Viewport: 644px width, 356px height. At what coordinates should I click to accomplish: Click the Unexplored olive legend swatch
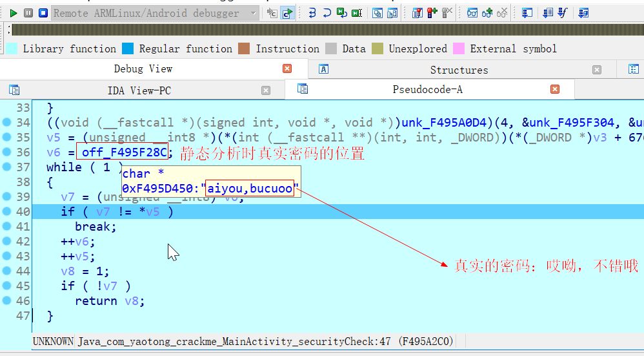coord(377,48)
